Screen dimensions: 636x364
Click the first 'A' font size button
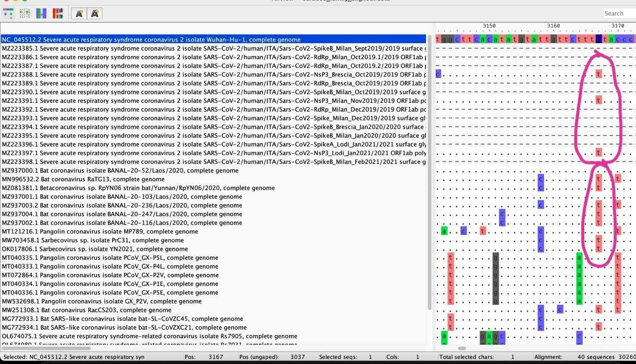point(79,13)
